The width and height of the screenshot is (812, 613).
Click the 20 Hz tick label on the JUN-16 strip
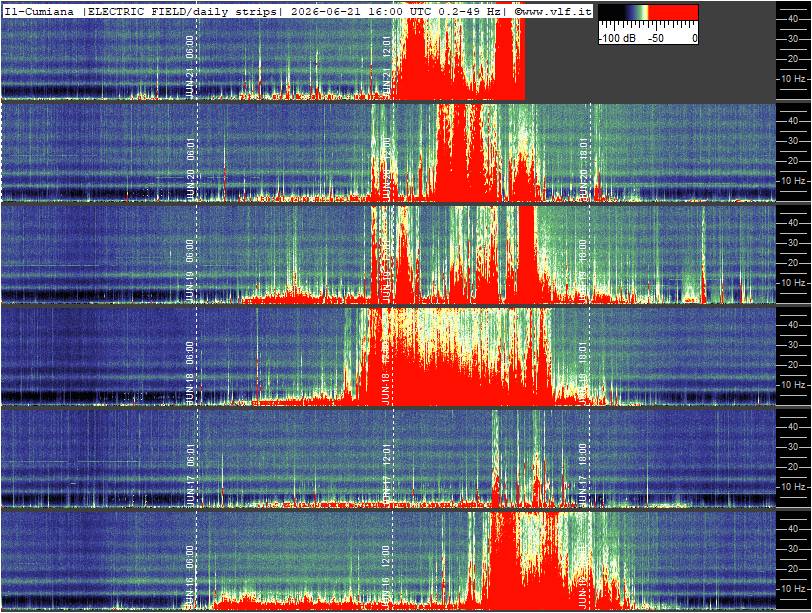point(793,569)
